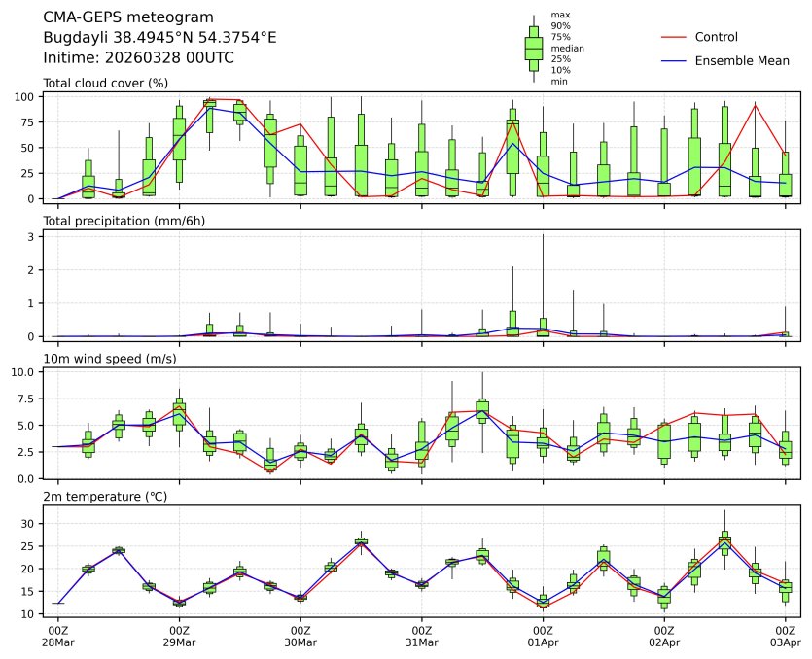The width and height of the screenshot is (812, 659).
Task: Click the '00Z 30Mar' x-axis label
Action: (x=300, y=636)
